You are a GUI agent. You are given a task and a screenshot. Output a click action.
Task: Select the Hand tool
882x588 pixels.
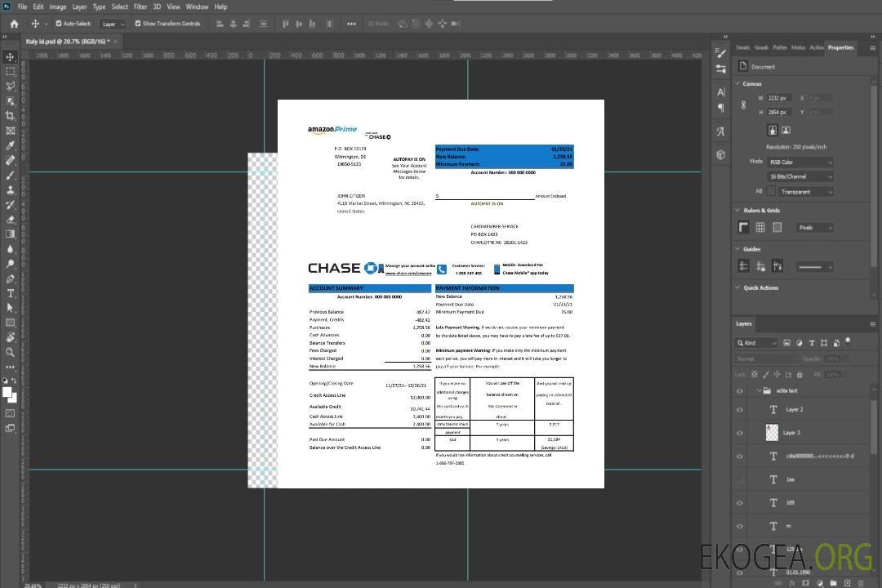pyautogui.click(x=10, y=337)
